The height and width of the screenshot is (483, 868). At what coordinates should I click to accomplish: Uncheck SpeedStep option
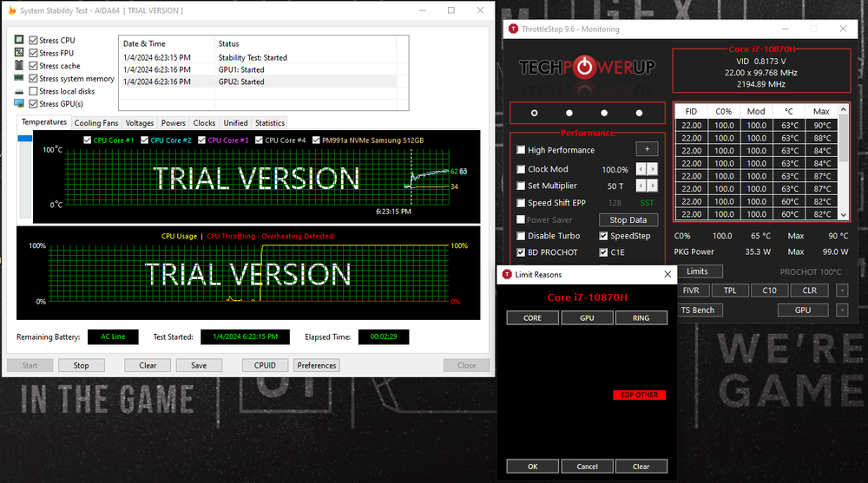pos(603,236)
